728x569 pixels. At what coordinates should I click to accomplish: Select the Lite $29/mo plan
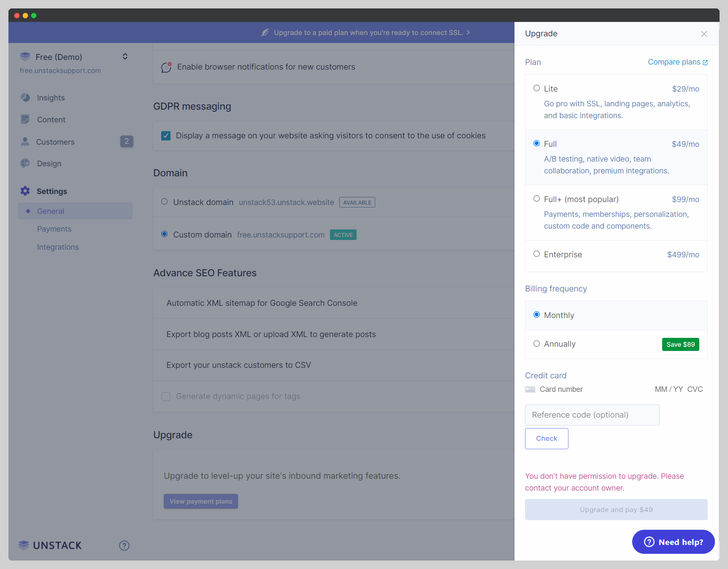(x=536, y=88)
